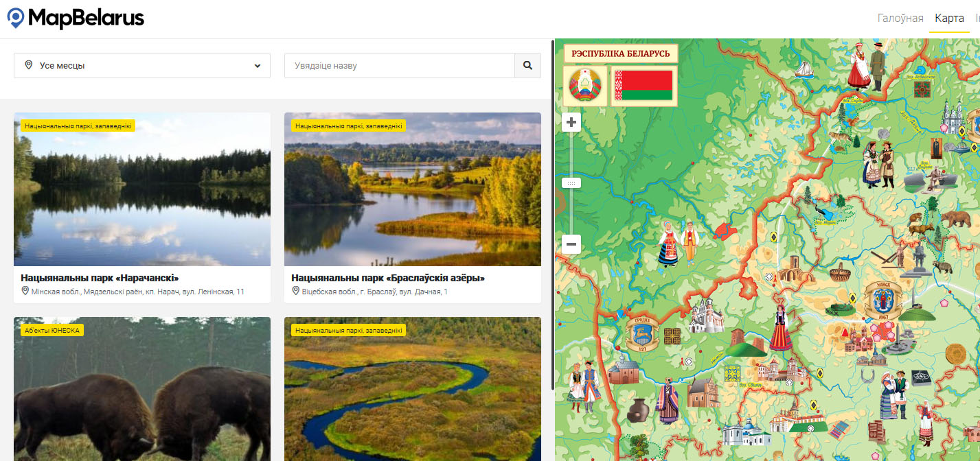Open Нацыянальны парк «Нарачанскі» title link
Viewport: 980px width, 461px height.
(x=100, y=278)
